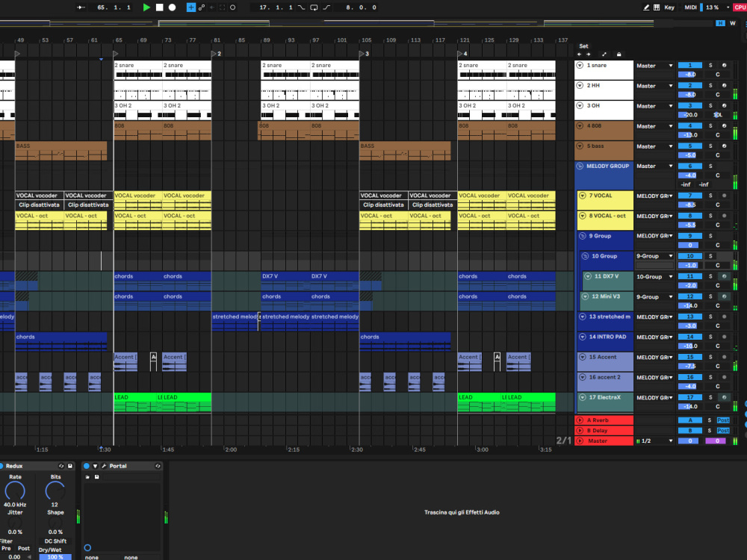The height and width of the screenshot is (560, 747).
Task: Click the Arrangement Record button
Action: coord(172,7)
